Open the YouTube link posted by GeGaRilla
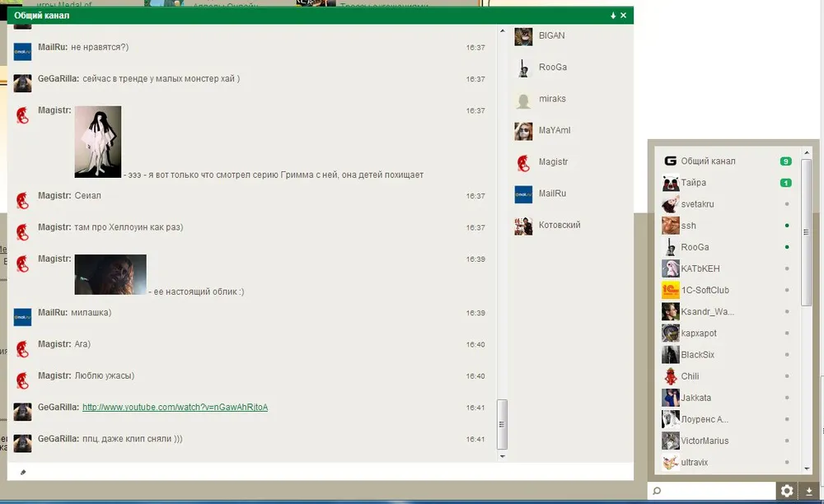This screenshot has width=824, height=504. [175, 408]
